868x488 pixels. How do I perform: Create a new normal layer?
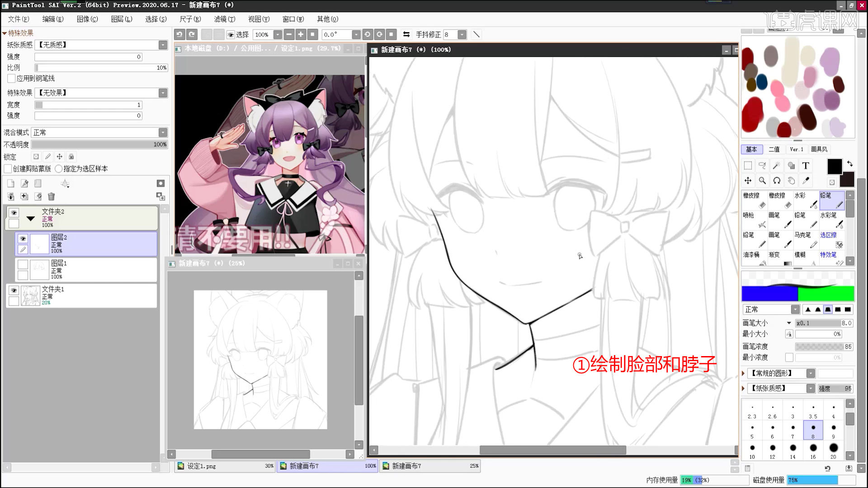11,183
